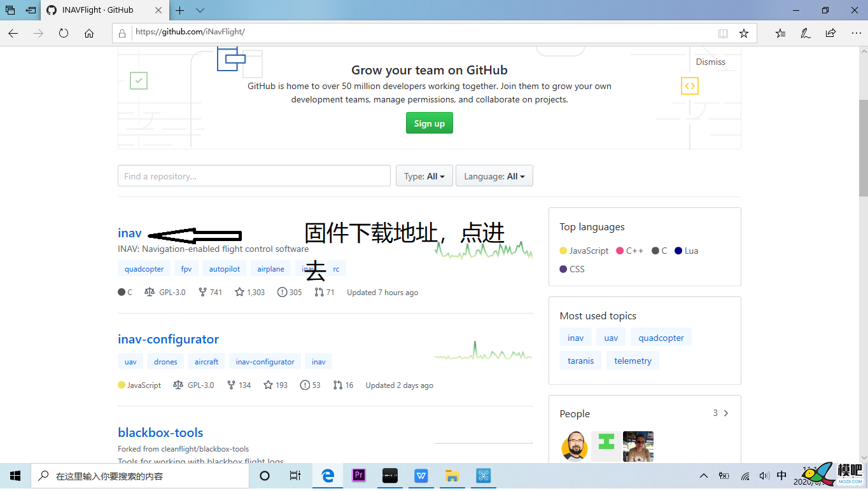Viewport: 868px width, 491px height.
Task: Open the add notes pen tool
Action: (x=806, y=33)
